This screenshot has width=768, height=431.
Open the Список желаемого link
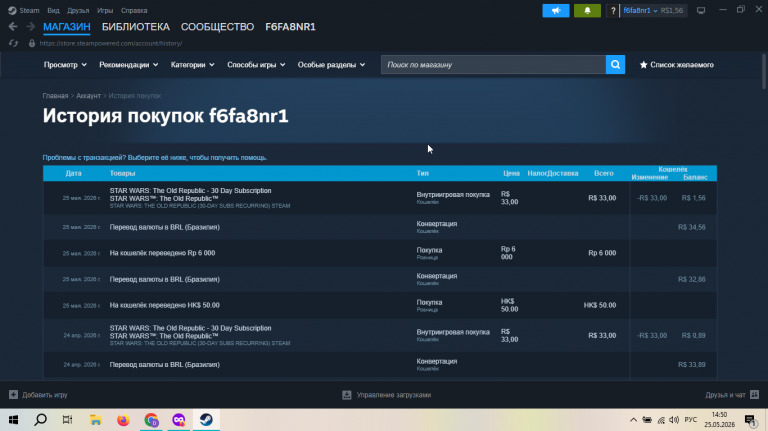[682, 65]
